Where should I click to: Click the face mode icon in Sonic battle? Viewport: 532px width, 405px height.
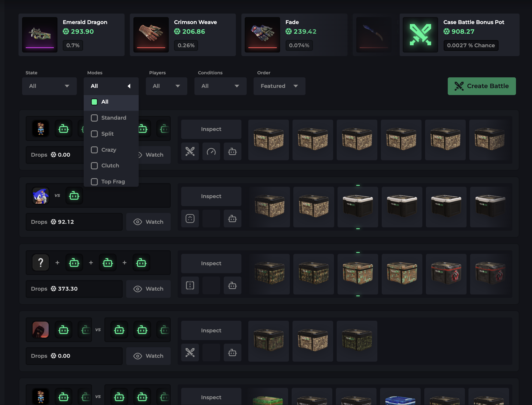click(190, 219)
